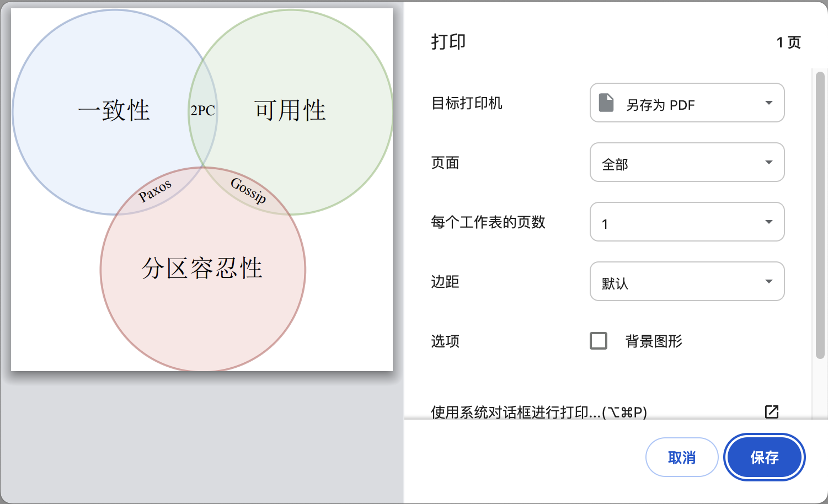Click the 背景图形 option label
The height and width of the screenshot is (504, 828).
click(x=654, y=341)
